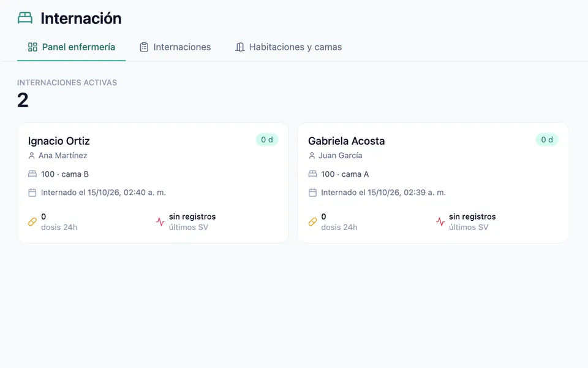Click últimos SV on Gabriela Acosta card

469,227
